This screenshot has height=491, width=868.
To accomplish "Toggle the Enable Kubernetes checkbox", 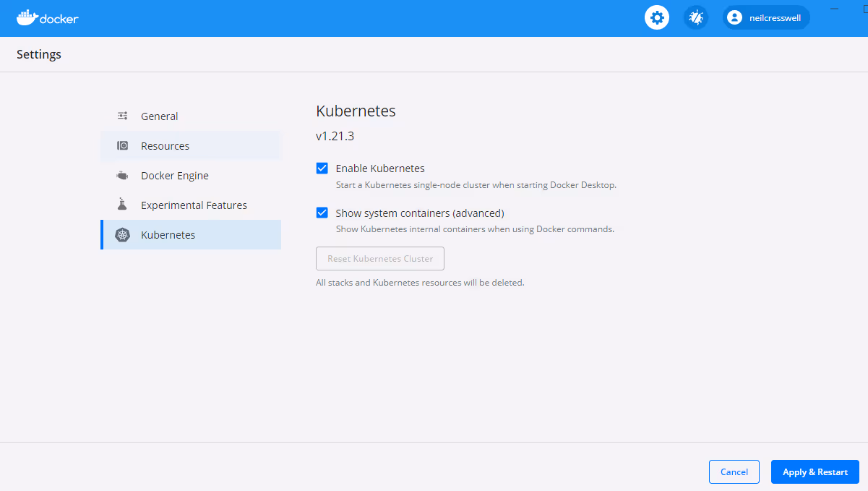I will coord(322,168).
